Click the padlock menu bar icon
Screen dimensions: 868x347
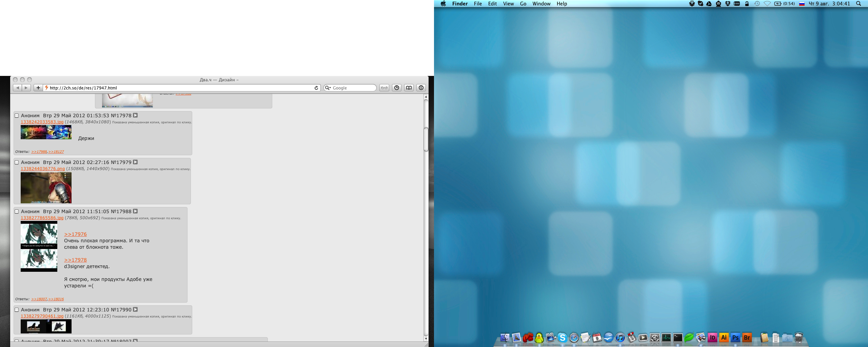click(747, 4)
